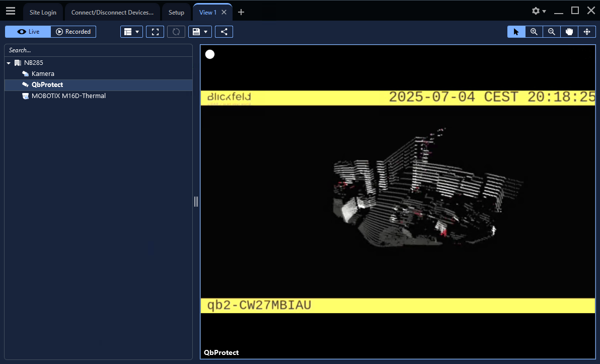
Task: Switch to Live mode
Action: (x=28, y=32)
